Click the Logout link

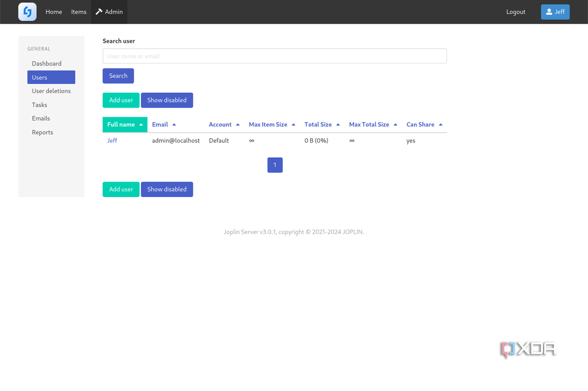click(515, 12)
